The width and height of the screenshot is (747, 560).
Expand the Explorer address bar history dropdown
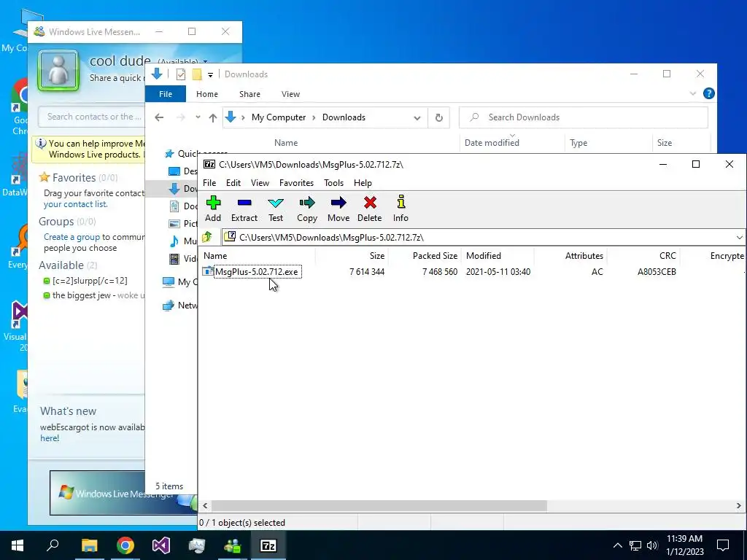pos(417,117)
